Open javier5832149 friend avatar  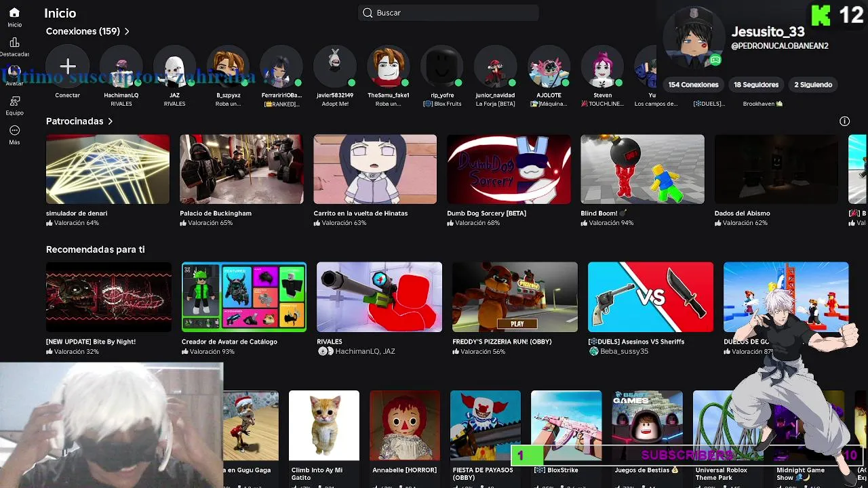[335, 66]
